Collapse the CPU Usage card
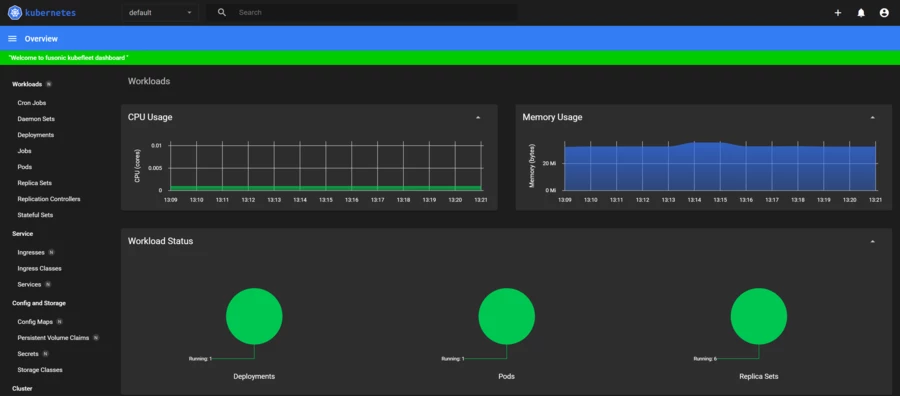Screen dimensions: 900x396 tap(478, 117)
